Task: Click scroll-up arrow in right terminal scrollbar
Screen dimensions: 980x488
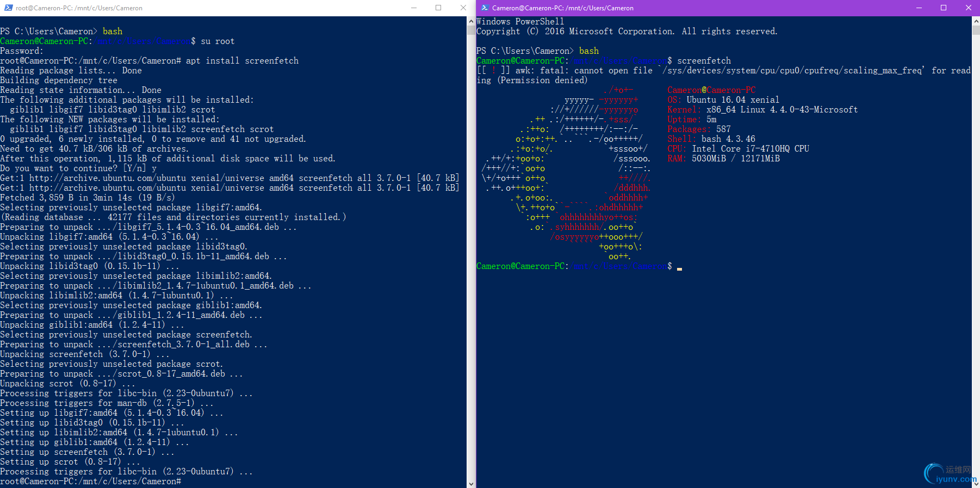Action: [x=976, y=21]
